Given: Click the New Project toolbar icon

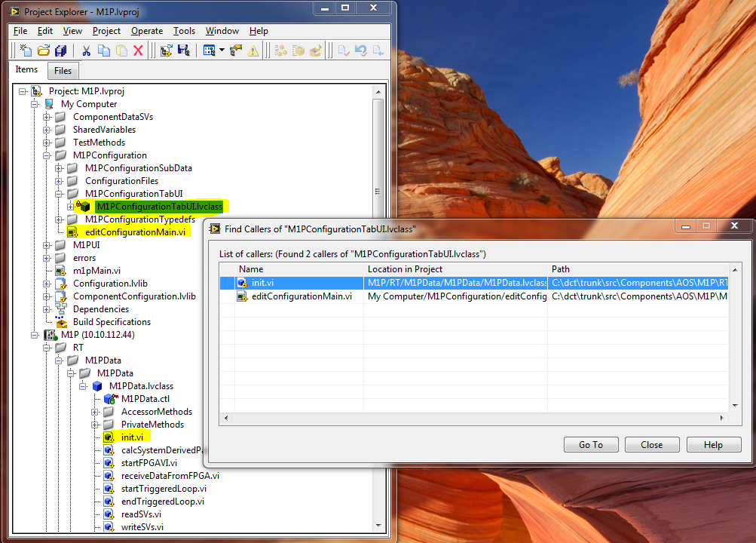Looking at the screenshot, I should (25, 51).
